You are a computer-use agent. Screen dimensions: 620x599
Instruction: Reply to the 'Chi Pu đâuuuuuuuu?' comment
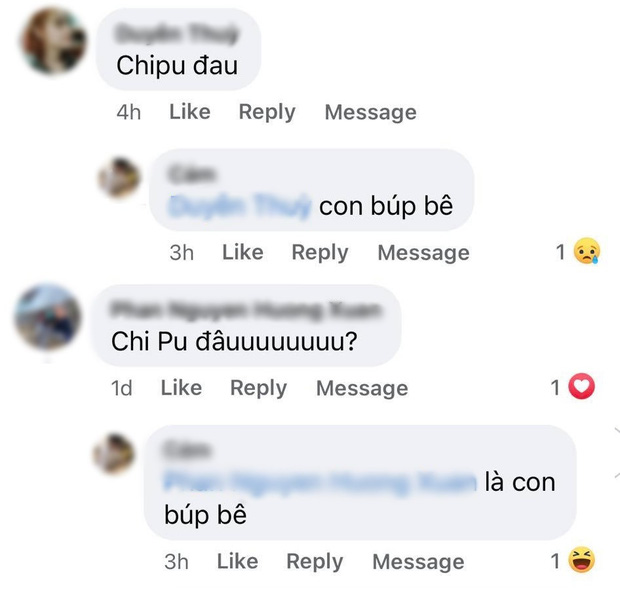pyautogui.click(x=259, y=388)
